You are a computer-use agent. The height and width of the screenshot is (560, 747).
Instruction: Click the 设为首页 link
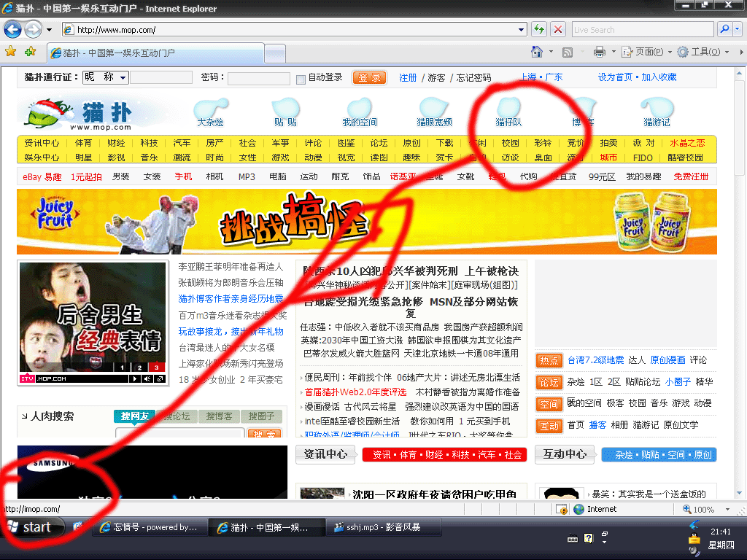click(615, 77)
